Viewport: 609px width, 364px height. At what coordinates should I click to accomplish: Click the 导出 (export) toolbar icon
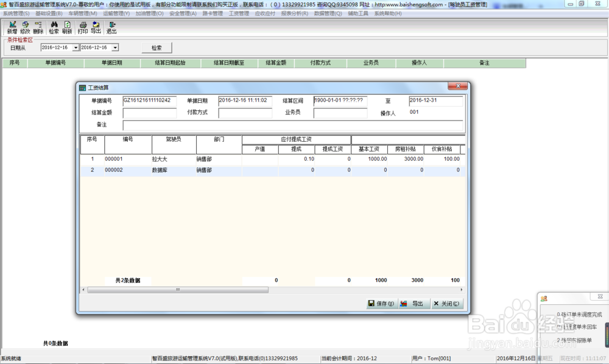tap(96, 27)
